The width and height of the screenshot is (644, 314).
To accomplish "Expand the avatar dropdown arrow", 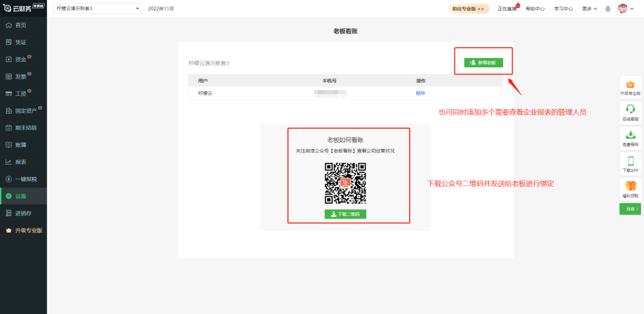I will tap(632, 9).
